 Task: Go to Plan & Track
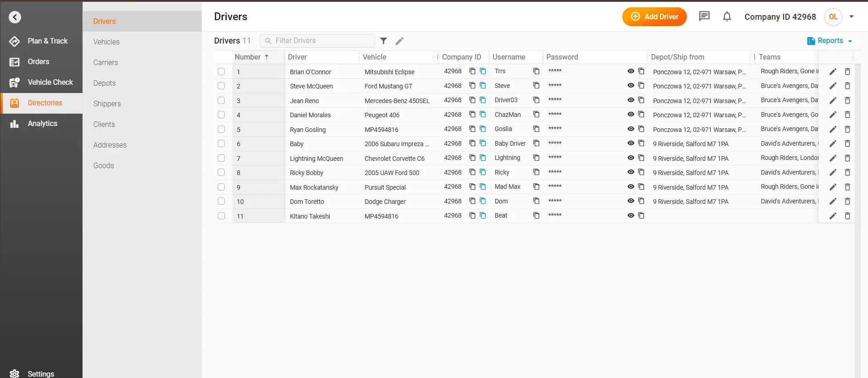(x=41, y=41)
